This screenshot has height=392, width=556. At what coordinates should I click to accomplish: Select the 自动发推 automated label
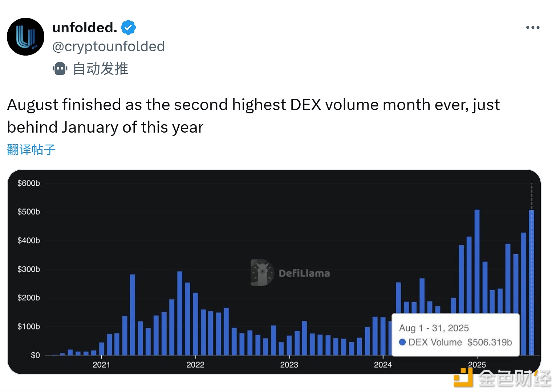coord(100,69)
